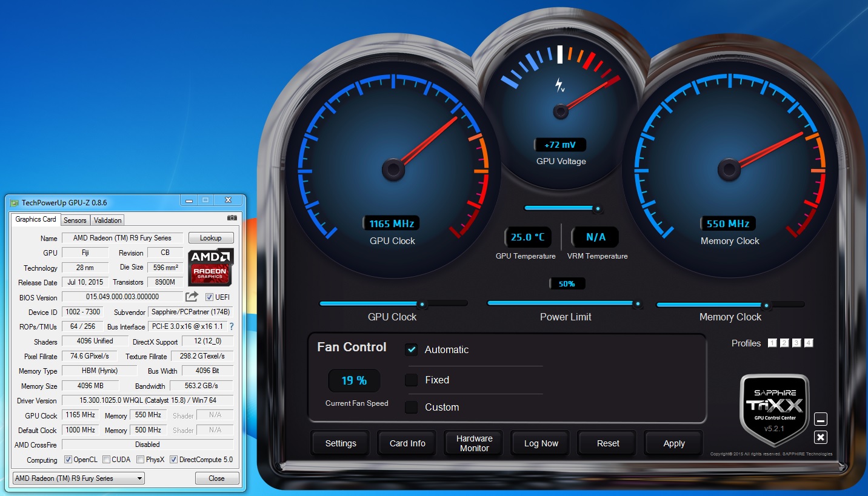The width and height of the screenshot is (868, 496).
Task: Open the GPU selection dropdown in GPU-Z
Action: (79, 478)
